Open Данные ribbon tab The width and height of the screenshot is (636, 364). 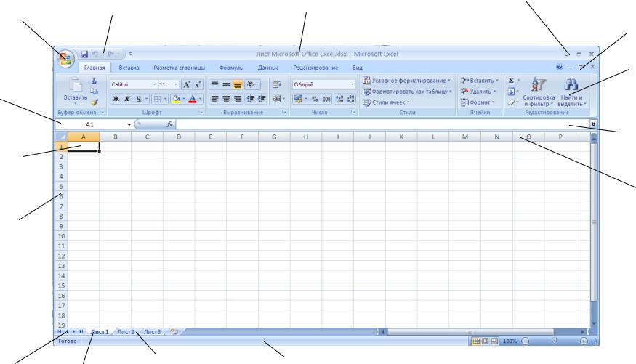coord(268,68)
